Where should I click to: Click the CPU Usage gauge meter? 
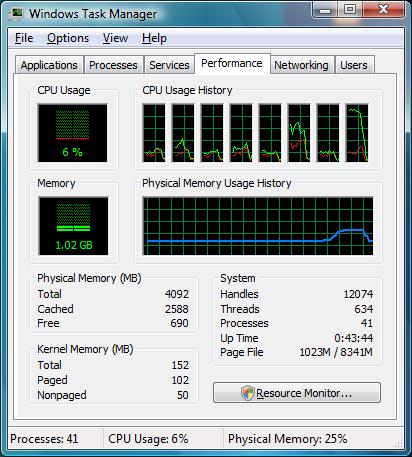click(73, 133)
